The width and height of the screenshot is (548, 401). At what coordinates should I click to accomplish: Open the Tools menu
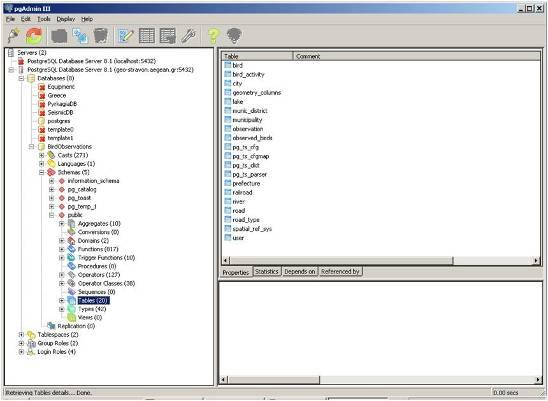click(x=44, y=19)
